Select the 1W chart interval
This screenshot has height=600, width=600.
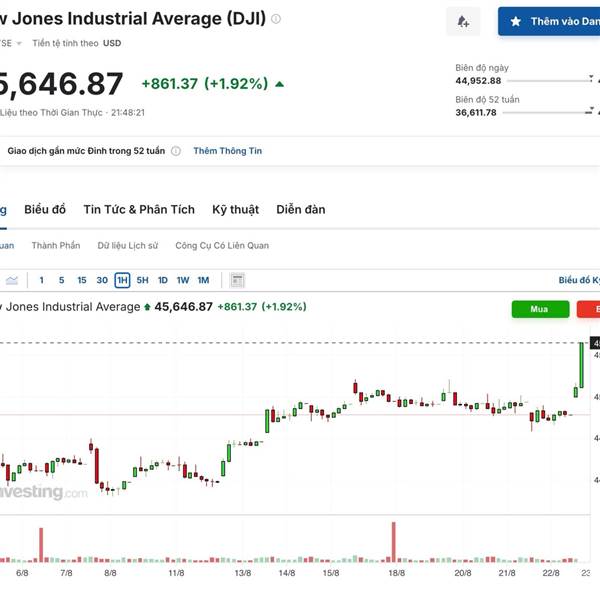pyautogui.click(x=183, y=280)
